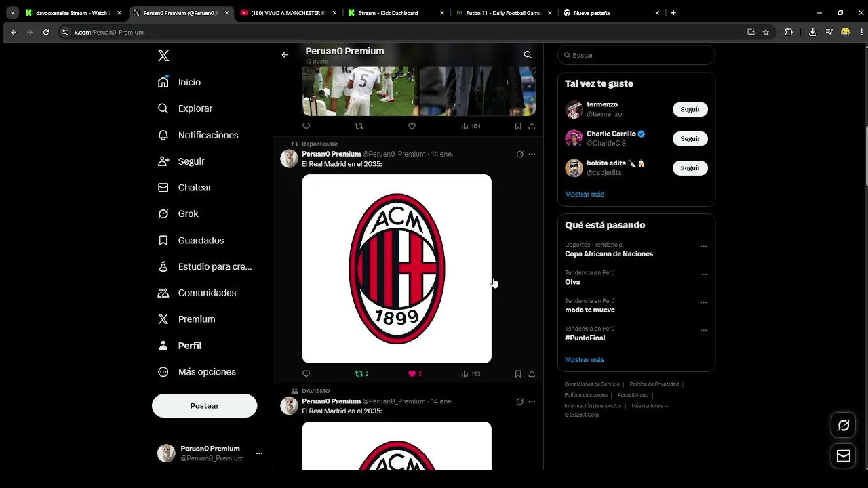Reply to the top post with 154 views

pos(306,126)
